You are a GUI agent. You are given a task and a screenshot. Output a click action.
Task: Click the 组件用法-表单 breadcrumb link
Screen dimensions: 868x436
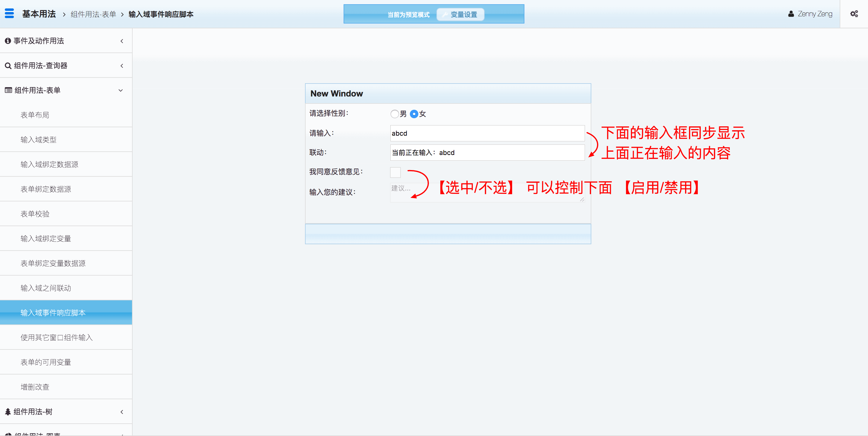tap(93, 14)
